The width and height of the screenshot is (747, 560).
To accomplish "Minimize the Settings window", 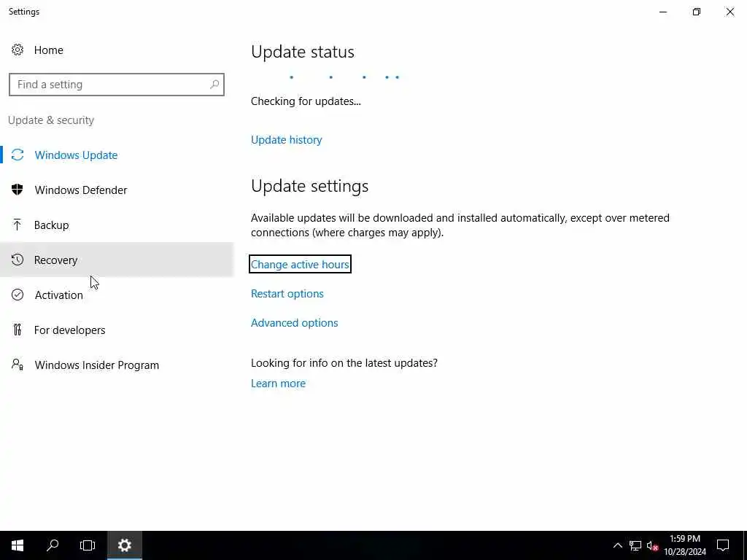I will (663, 12).
